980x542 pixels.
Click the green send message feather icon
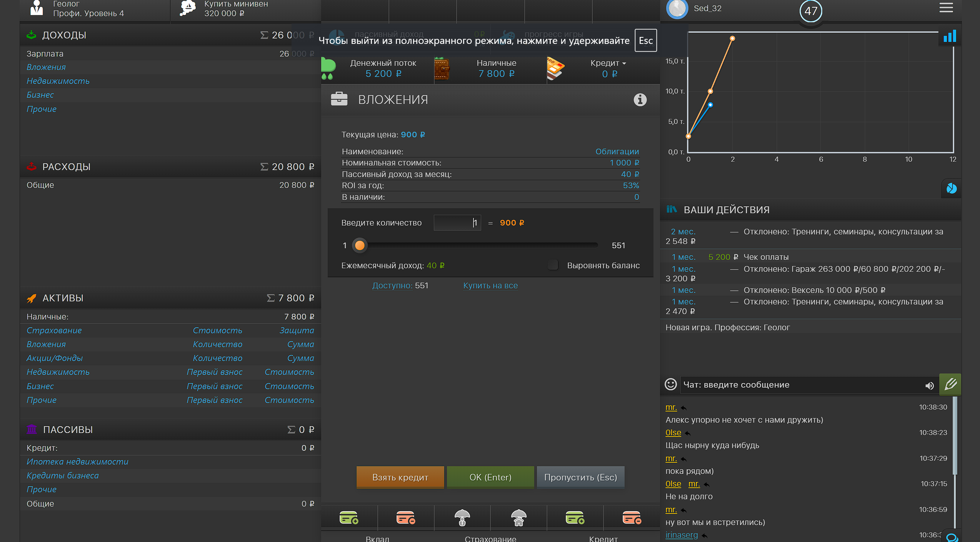tap(950, 384)
